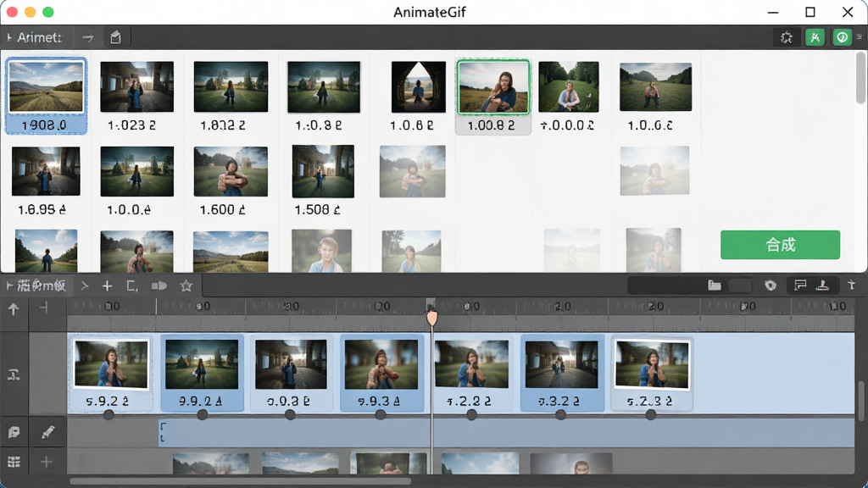Image resolution: width=868 pixels, height=488 pixels.
Task: Select the green-outlined thumbnail labeled 1.00.8 2
Action: click(492, 97)
